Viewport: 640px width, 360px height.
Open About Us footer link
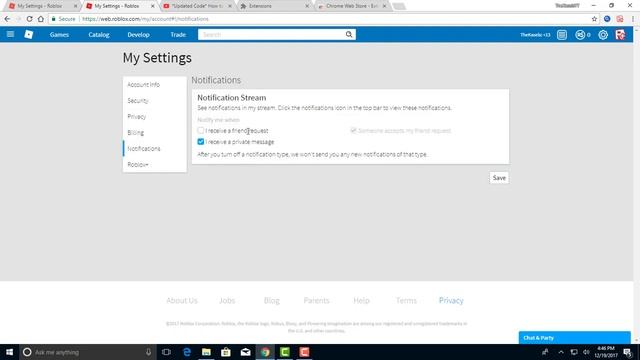182,300
